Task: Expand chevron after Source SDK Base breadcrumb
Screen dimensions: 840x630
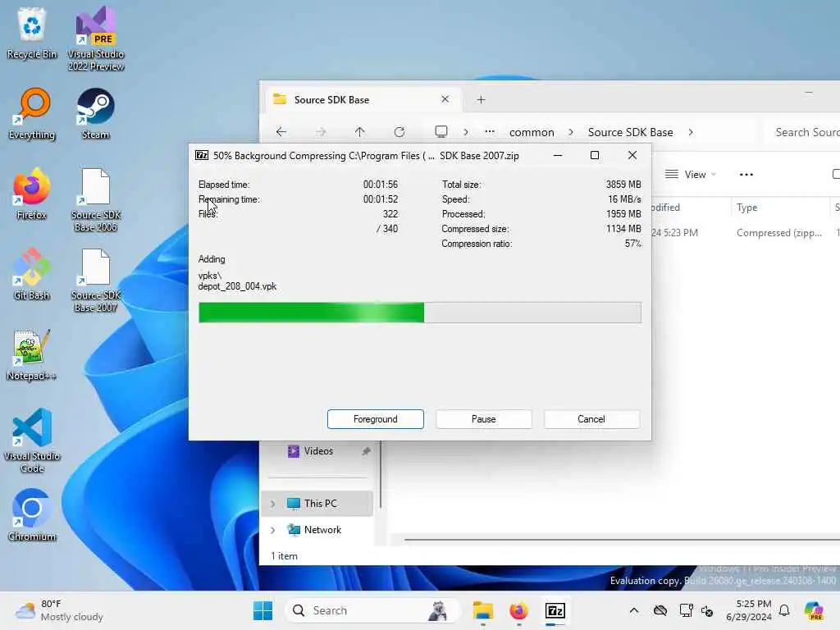Action: (691, 132)
